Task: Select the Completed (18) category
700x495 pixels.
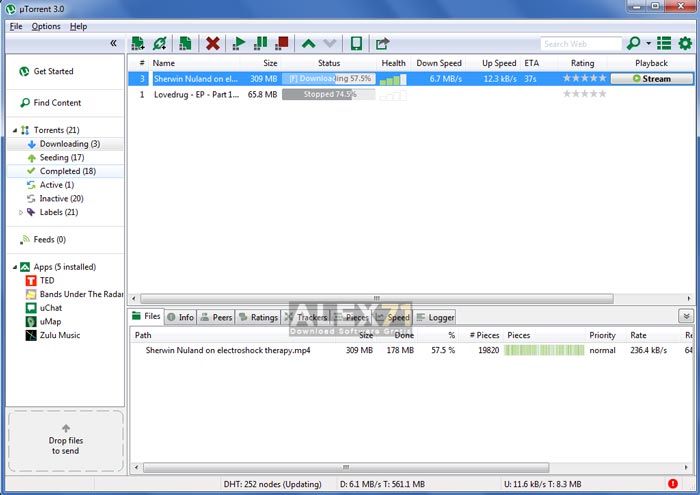Action: (x=67, y=171)
